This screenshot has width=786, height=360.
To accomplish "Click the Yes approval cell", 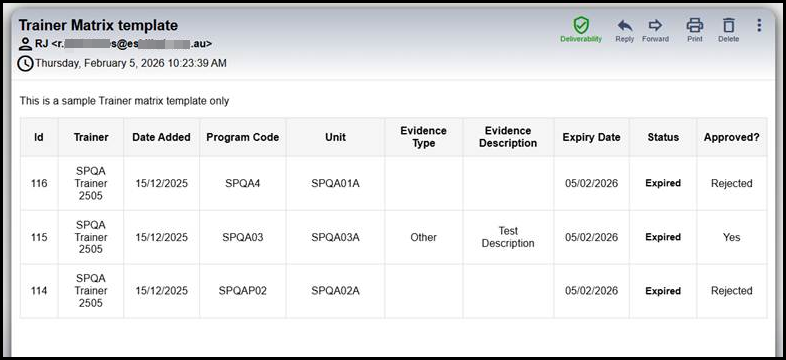I will [x=731, y=237].
